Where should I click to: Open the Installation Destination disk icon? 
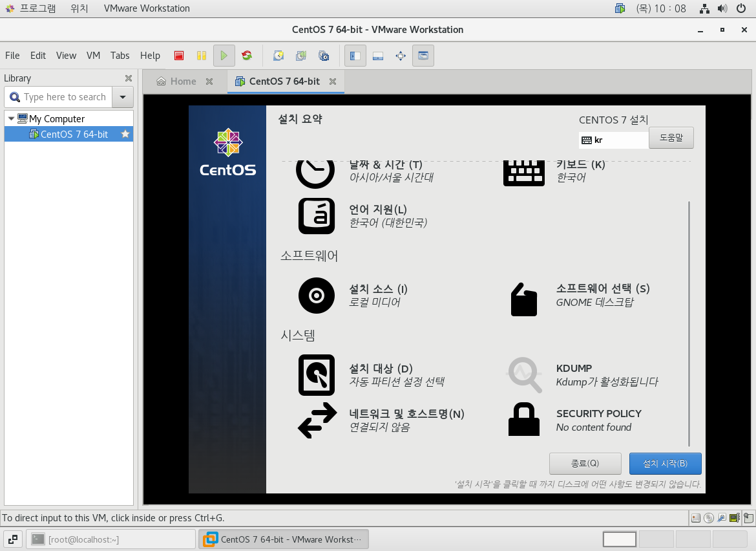pos(316,375)
